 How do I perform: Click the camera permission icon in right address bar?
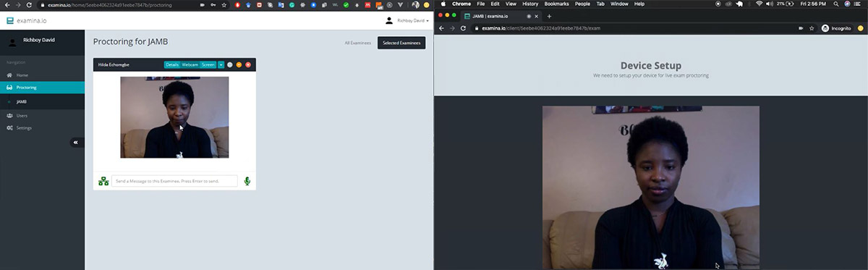click(x=801, y=28)
